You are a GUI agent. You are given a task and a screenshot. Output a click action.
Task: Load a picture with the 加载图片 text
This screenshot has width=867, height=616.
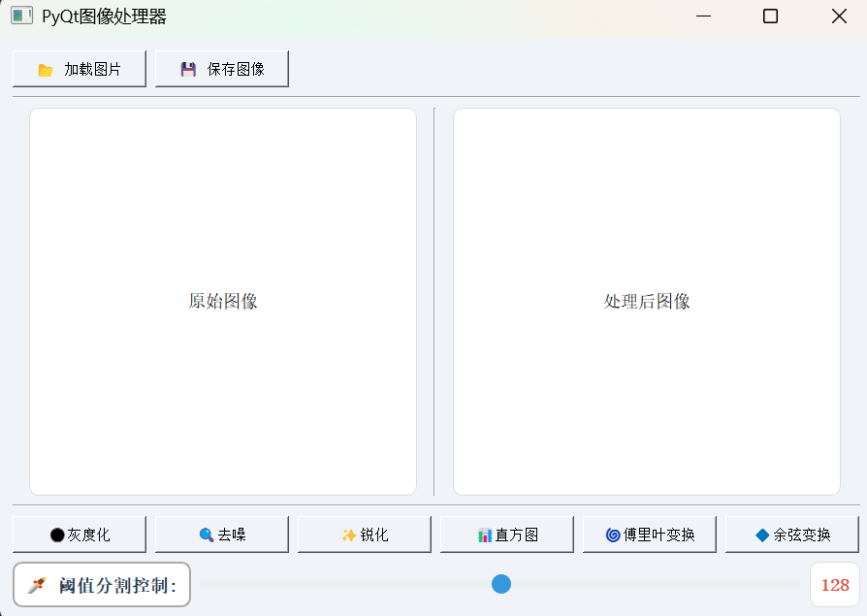click(x=92, y=69)
